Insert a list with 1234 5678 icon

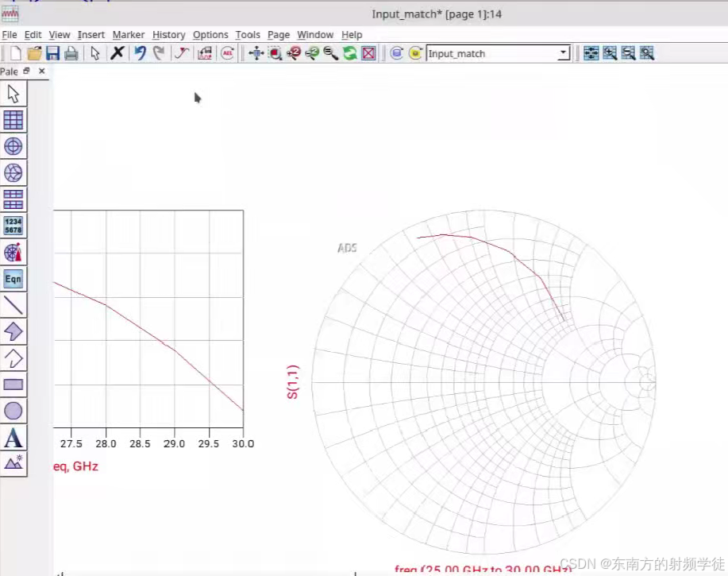13,226
